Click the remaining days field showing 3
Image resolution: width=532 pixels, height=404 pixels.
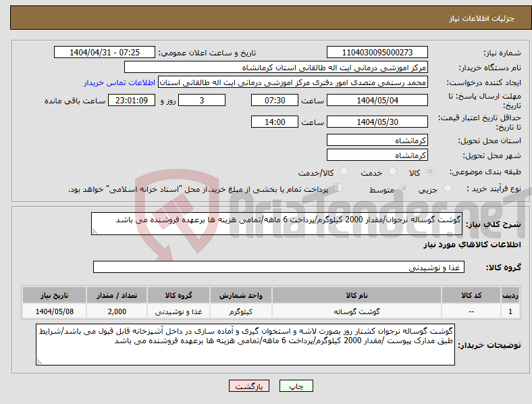point(202,100)
